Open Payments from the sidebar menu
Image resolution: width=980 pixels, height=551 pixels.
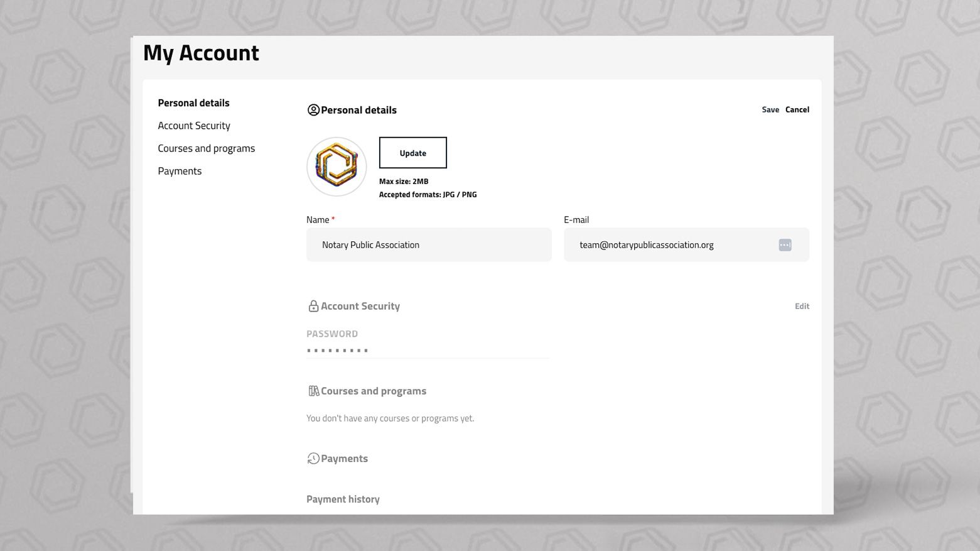pos(180,171)
